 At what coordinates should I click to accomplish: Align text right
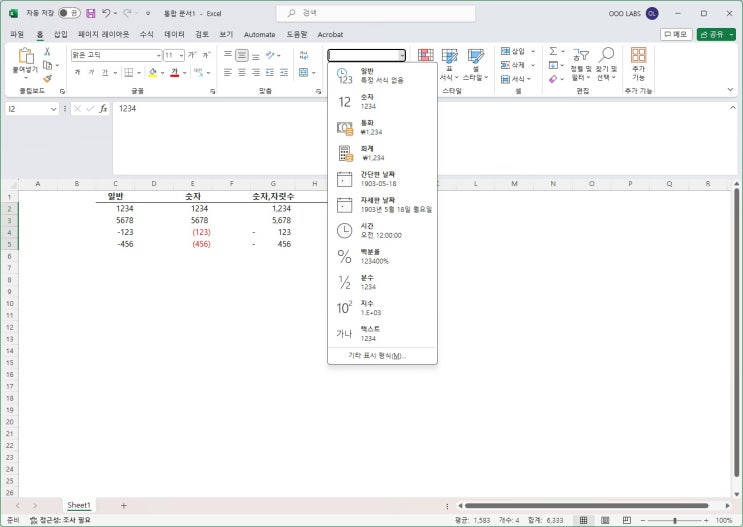pos(256,73)
